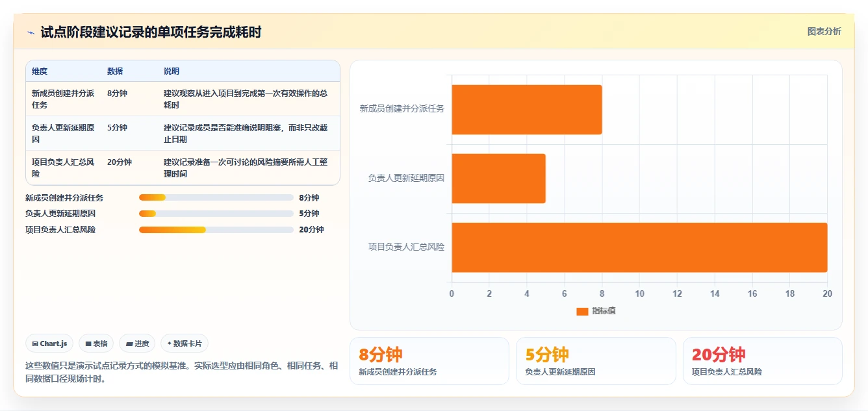This screenshot has height=411, width=868.
Task: Click y-axis label 项目负责人汇总风险 in chart
Action: click(406, 247)
